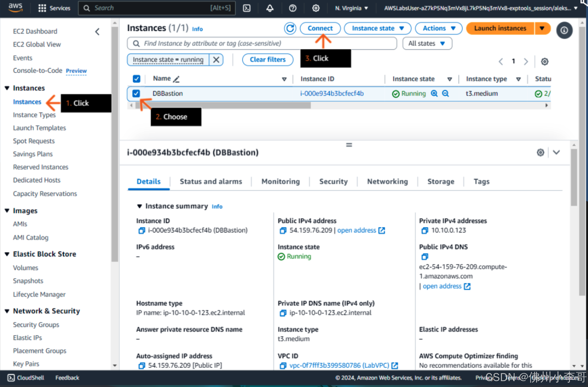The image size is (588, 387).
Task: Click the zoom-out filter icon beside Running
Action: coord(445,93)
